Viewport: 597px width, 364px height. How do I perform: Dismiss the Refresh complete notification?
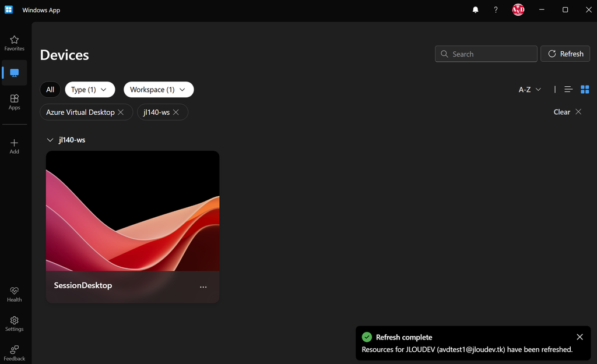tap(580, 337)
